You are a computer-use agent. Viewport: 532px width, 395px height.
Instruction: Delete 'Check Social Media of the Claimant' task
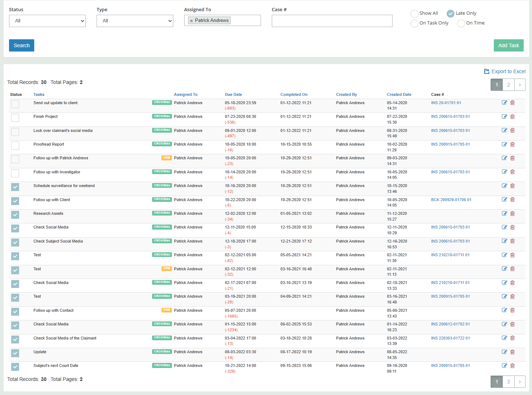[x=513, y=338]
